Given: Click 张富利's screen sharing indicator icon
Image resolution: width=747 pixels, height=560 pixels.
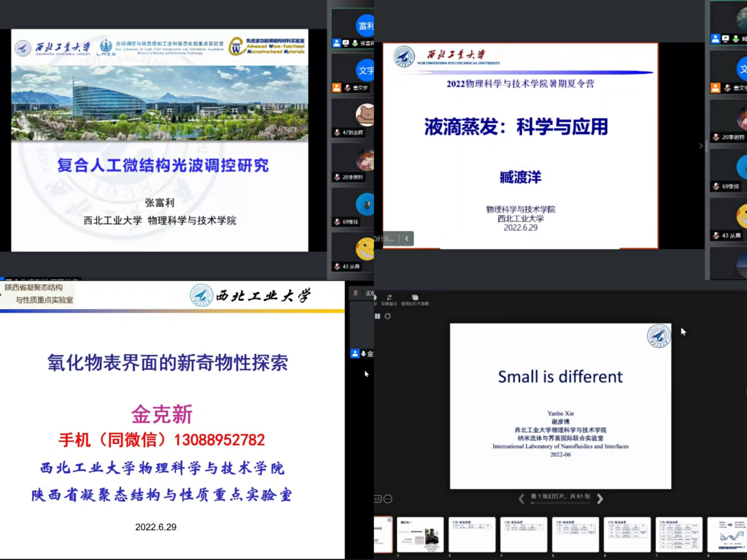Looking at the screenshot, I should [346, 43].
